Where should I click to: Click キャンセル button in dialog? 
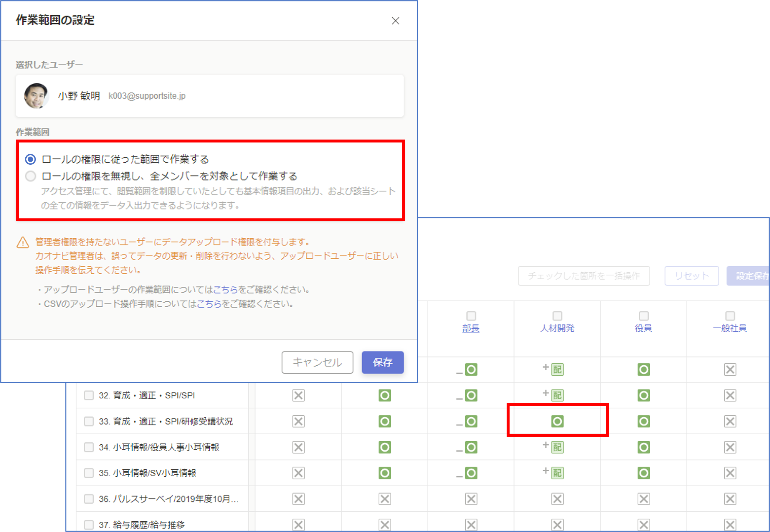(317, 362)
